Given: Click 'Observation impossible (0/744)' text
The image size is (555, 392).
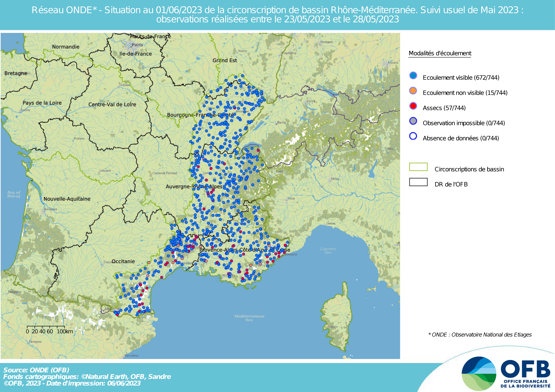Looking at the screenshot, I should [464, 123].
